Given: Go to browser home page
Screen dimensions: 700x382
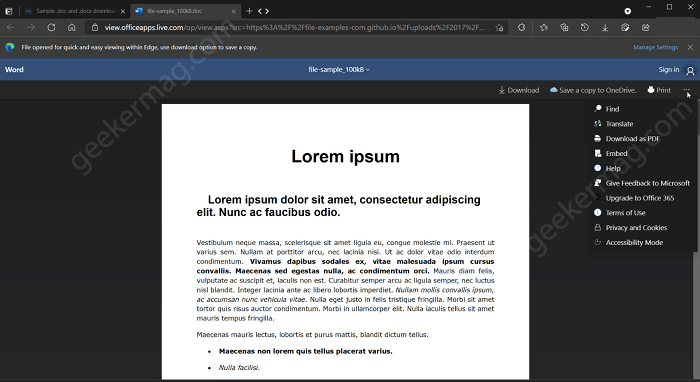Looking at the screenshot, I should point(71,28).
